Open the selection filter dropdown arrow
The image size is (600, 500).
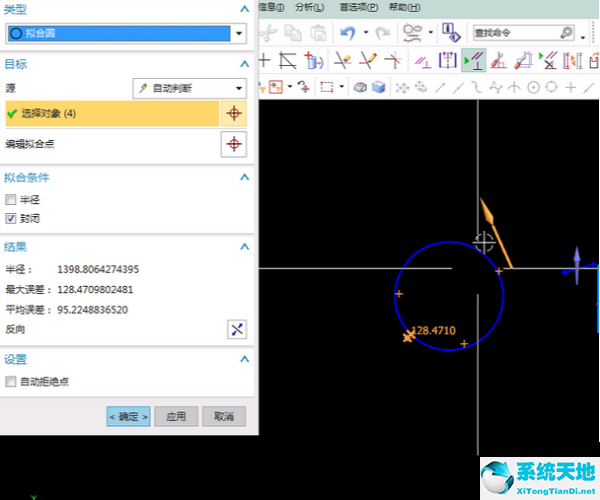click(x=290, y=87)
